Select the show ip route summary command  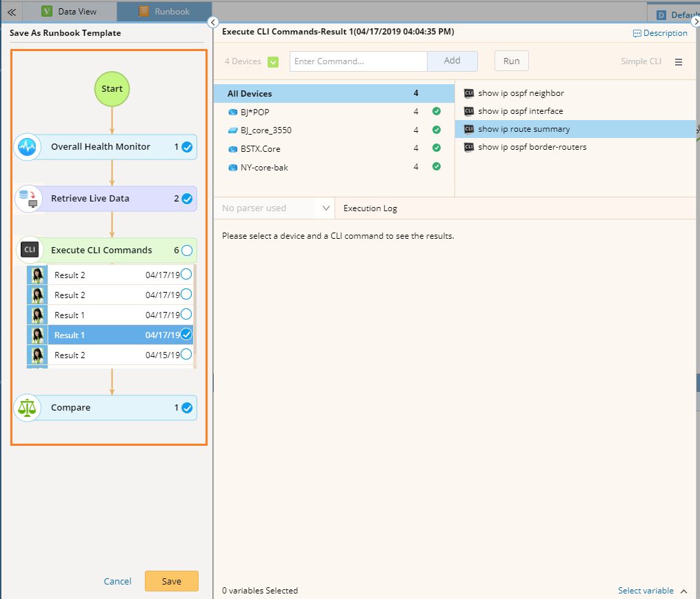(x=575, y=129)
